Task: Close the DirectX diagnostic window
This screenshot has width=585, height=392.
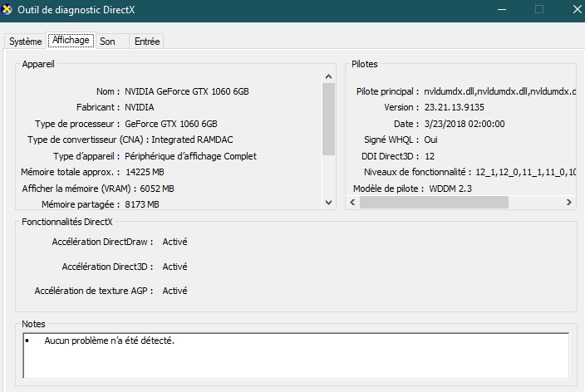Action: pos(577,9)
